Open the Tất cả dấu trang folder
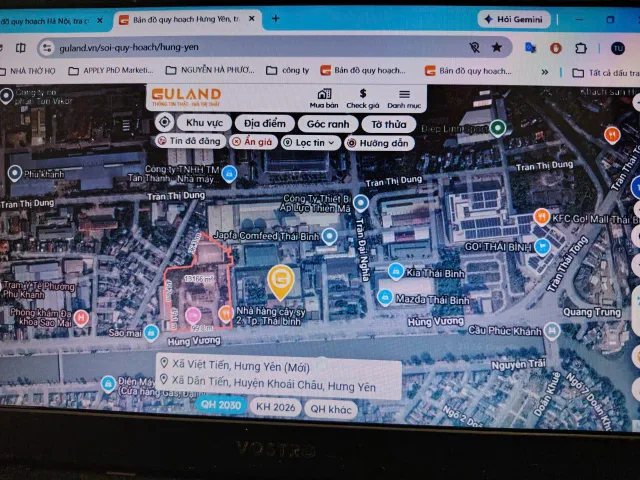 (x=605, y=73)
